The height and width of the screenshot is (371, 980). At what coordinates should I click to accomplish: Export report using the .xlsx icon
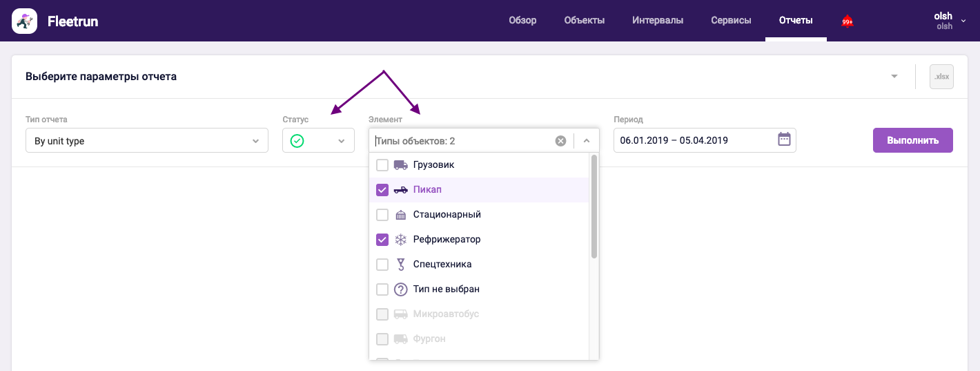pyautogui.click(x=941, y=77)
